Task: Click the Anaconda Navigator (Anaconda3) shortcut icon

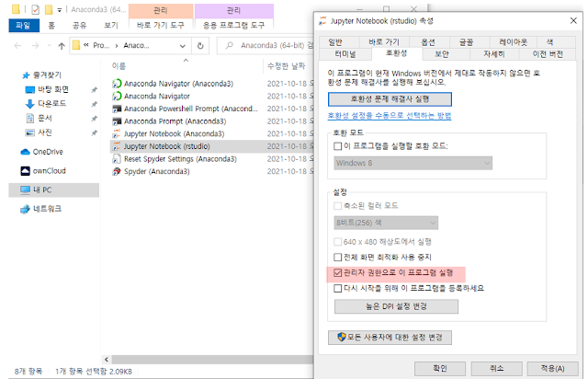Action: pos(117,84)
